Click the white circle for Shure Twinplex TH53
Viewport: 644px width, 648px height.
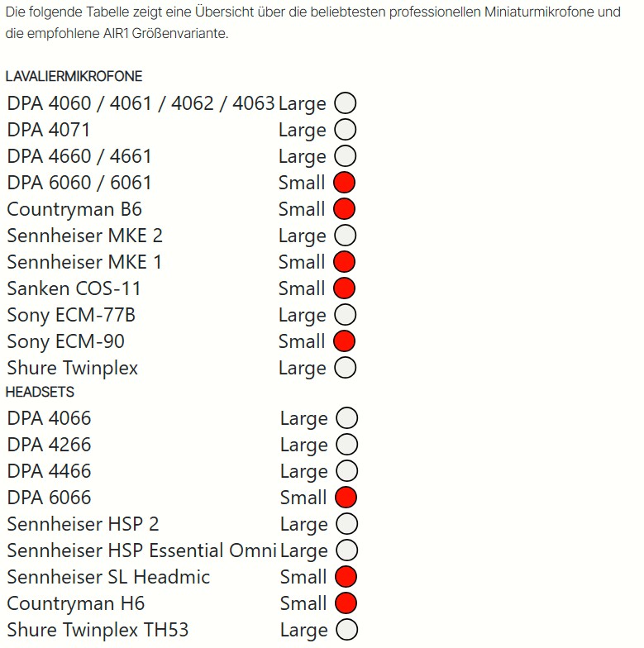coord(347,630)
